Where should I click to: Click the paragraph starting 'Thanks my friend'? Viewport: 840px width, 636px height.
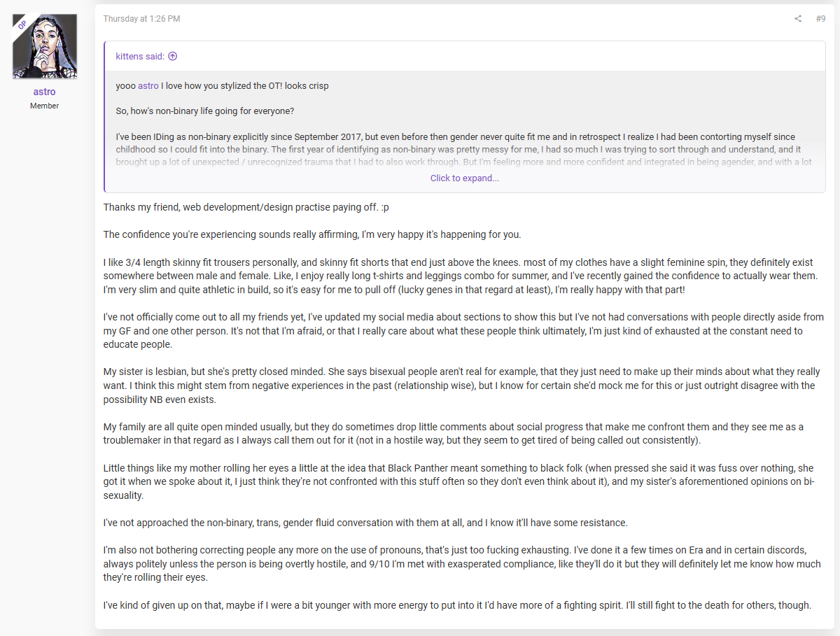pos(251,208)
